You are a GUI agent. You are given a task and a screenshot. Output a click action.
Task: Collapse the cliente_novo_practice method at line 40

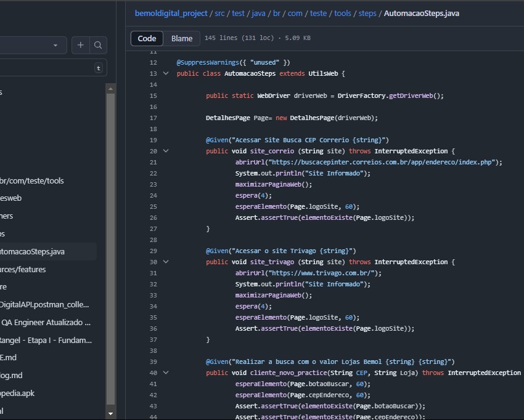pyautogui.click(x=165, y=373)
